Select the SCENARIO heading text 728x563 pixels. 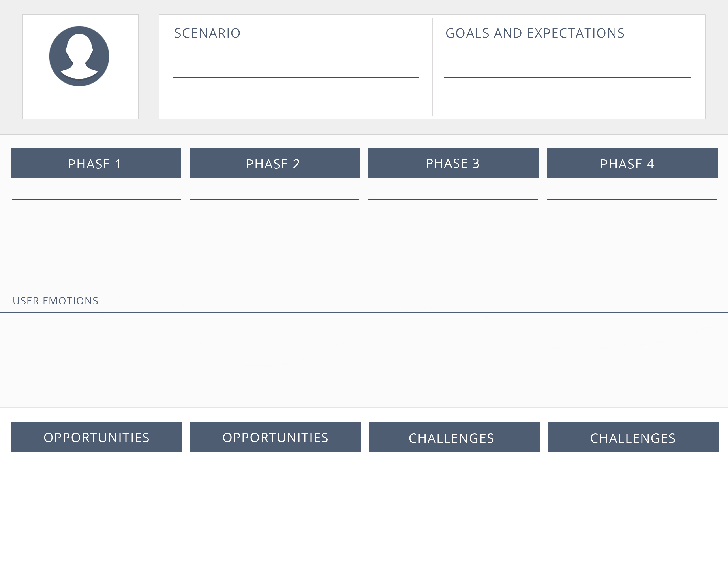point(207,33)
